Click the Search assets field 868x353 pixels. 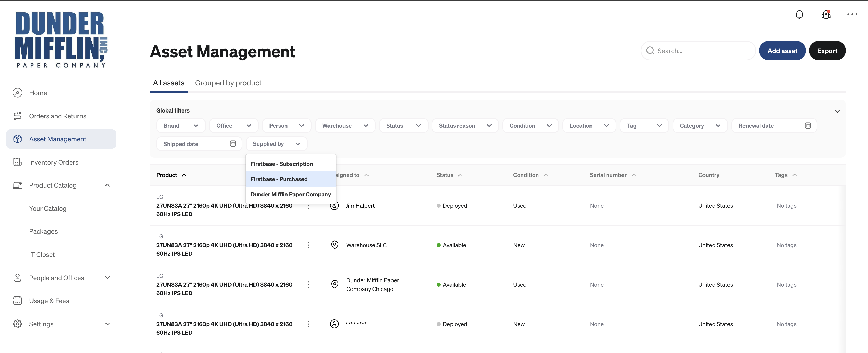pos(698,51)
